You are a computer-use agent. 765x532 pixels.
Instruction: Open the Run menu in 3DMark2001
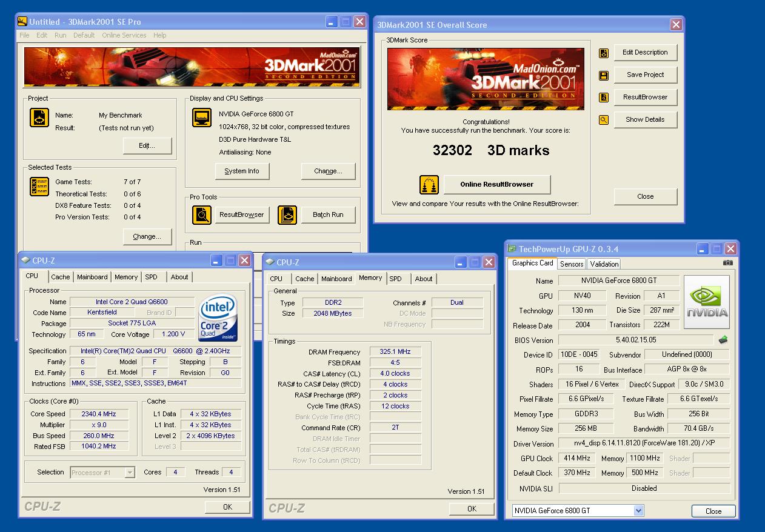pos(61,35)
